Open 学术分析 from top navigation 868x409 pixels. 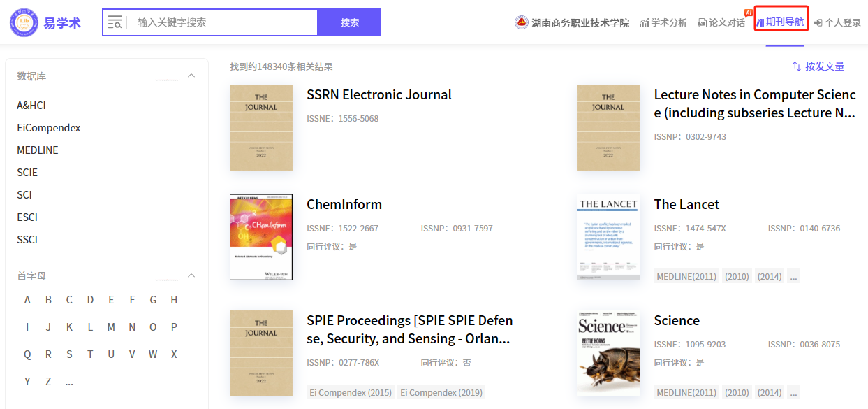point(663,22)
